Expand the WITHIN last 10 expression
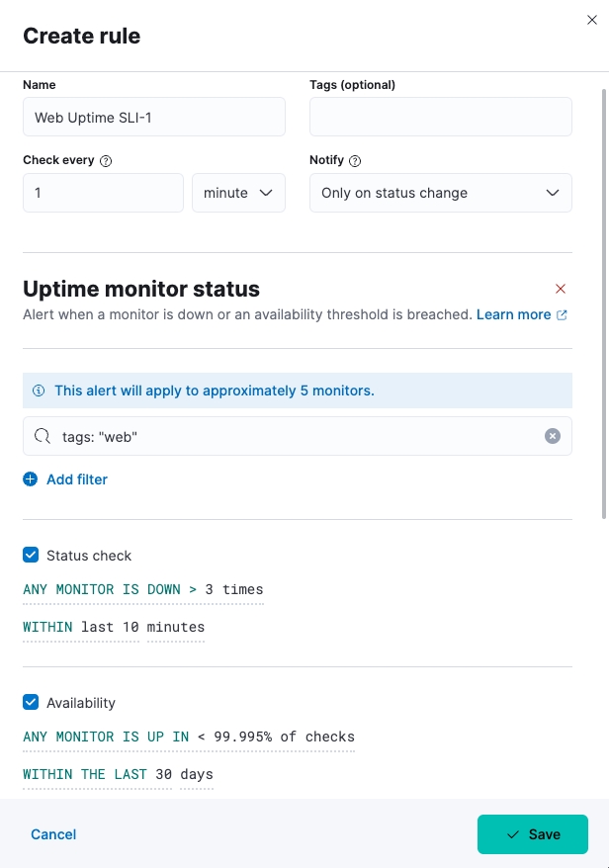The width and height of the screenshot is (609, 868). point(81,628)
